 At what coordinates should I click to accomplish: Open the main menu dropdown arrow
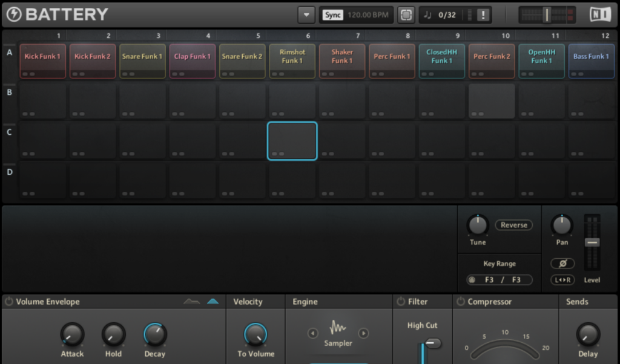306,15
